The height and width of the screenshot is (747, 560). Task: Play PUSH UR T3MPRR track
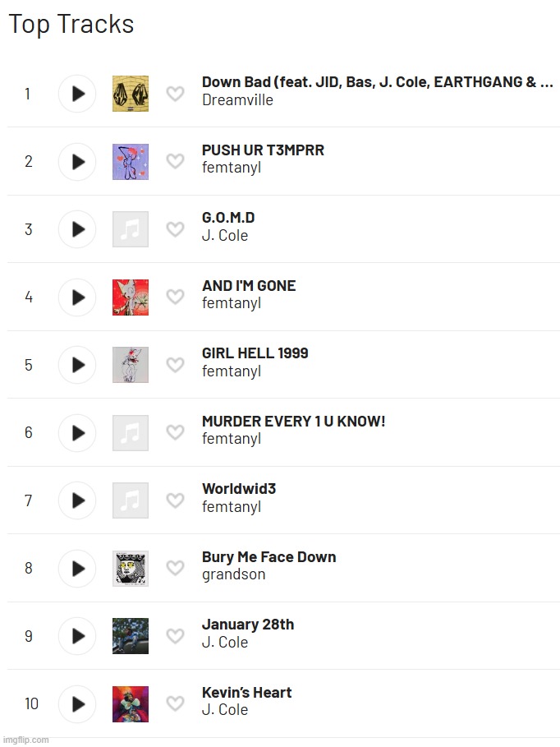click(77, 162)
